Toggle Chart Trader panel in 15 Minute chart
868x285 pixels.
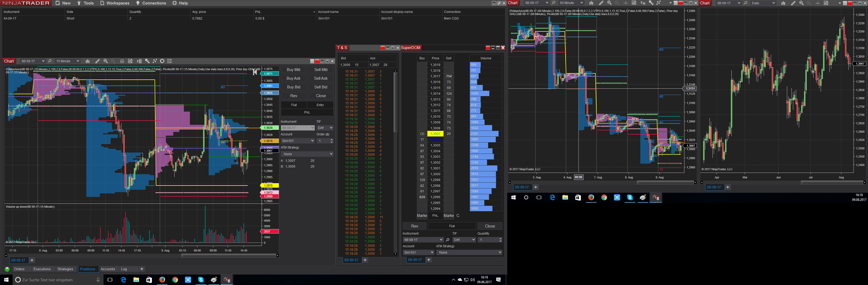tap(139, 61)
